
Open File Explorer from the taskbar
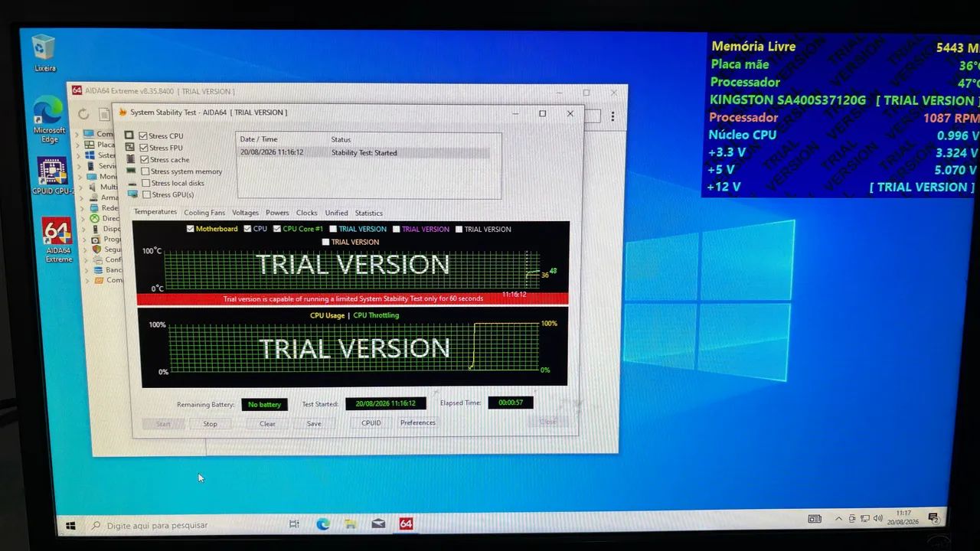coord(350,524)
